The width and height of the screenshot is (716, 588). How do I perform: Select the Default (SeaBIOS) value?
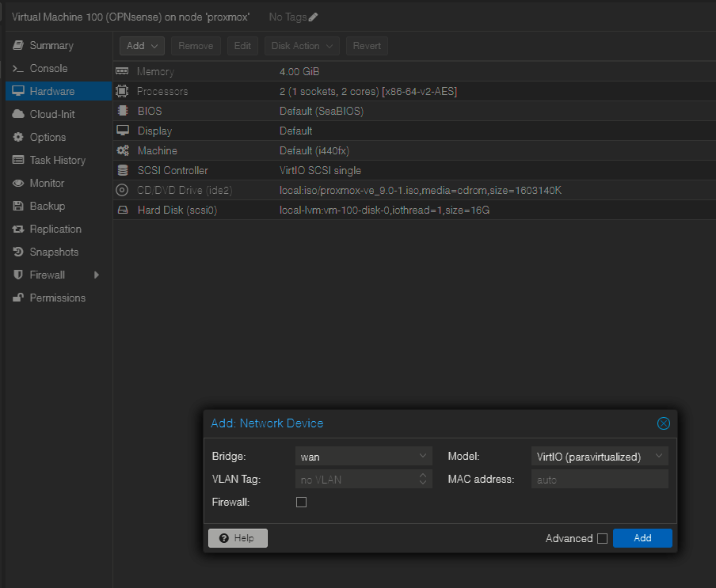point(322,111)
